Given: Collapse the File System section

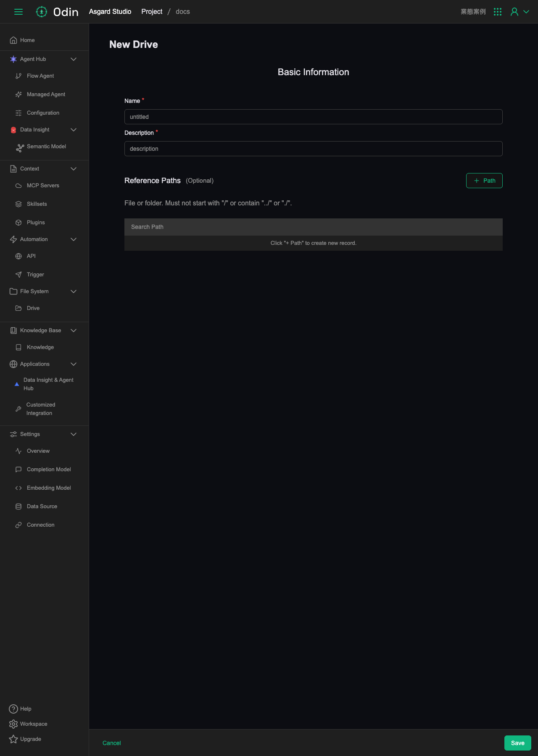Looking at the screenshot, I should [x=74, y=291].
